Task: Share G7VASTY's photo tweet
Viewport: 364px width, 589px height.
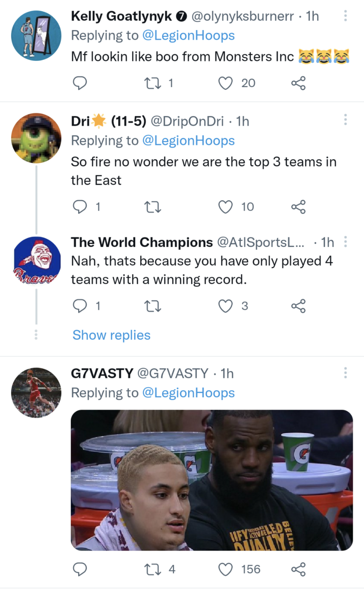Action: [298, 569]
